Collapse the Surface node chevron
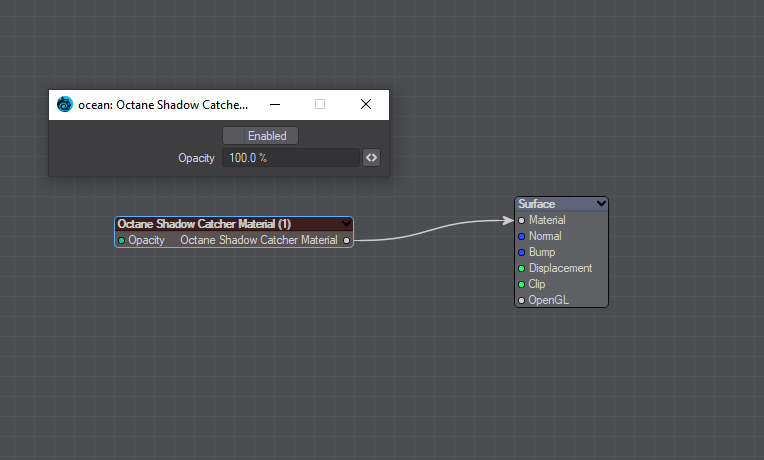 (x=601, y=203)
